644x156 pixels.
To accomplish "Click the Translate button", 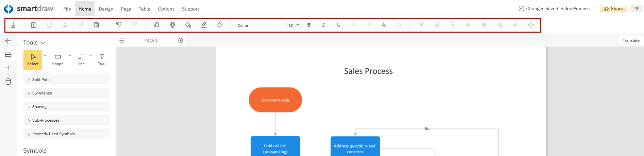I will (x=631, y=40).
